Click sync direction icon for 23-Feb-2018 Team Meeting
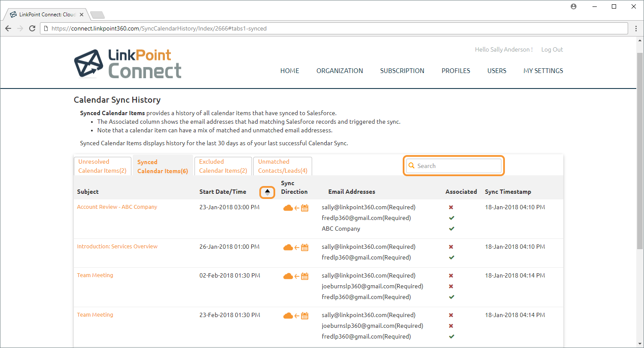The width and height of the screenshot is (644, 348). click(296, 316)
